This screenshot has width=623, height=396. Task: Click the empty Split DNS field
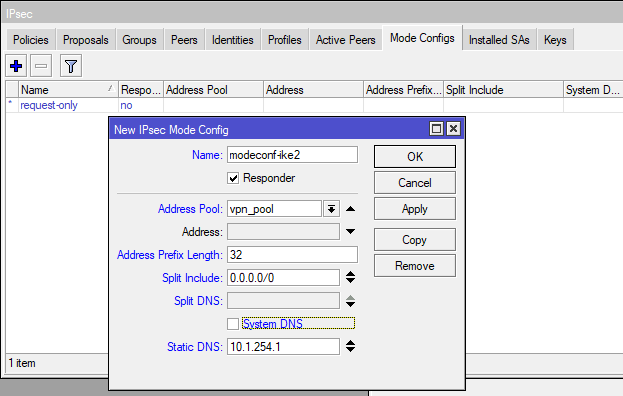click(283, 301)
